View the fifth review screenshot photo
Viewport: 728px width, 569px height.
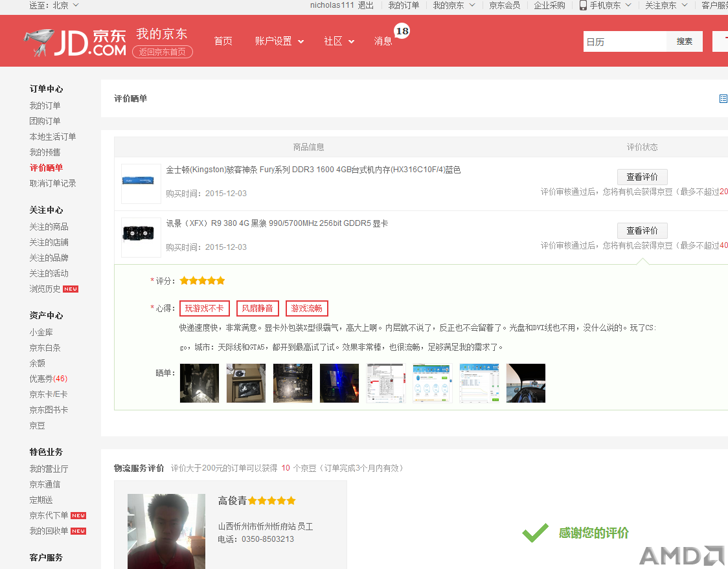click(x=386, y=383)
